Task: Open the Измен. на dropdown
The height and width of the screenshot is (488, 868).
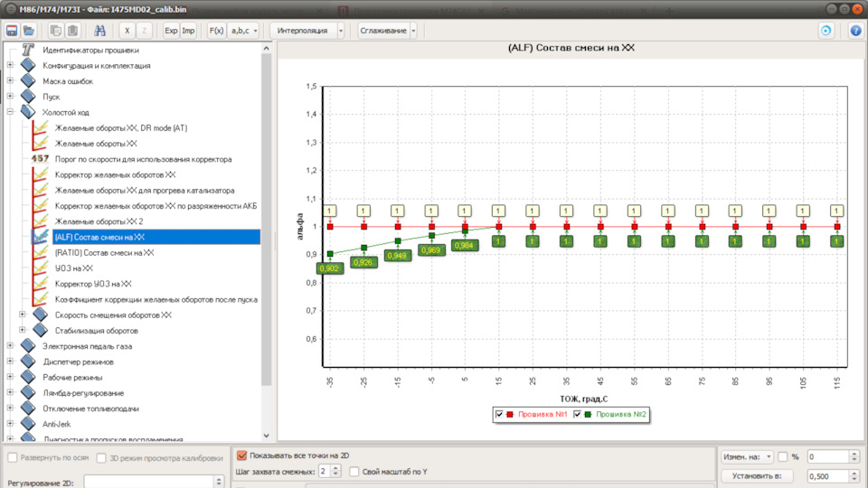Action: (x=747, y=456)
